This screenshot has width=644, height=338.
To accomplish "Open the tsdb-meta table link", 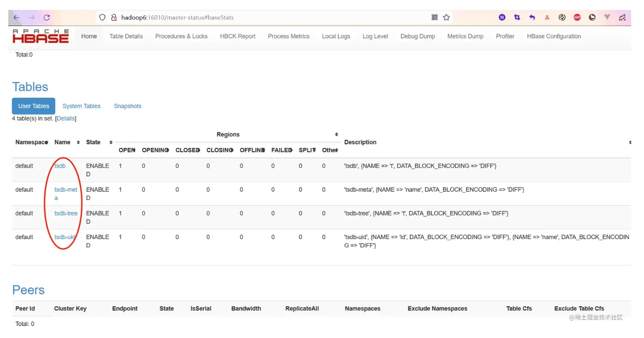I will (x=66, y=194).
